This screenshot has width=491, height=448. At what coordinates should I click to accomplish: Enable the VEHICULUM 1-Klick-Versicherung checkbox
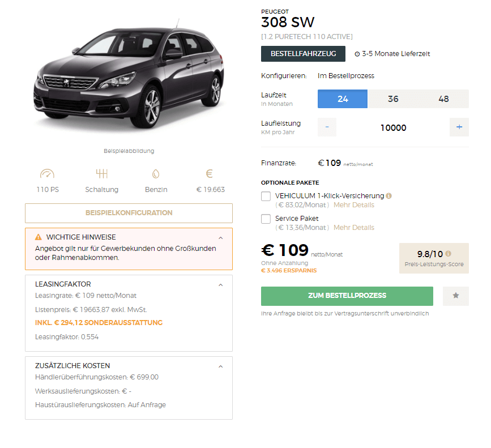tap(266, 197)
